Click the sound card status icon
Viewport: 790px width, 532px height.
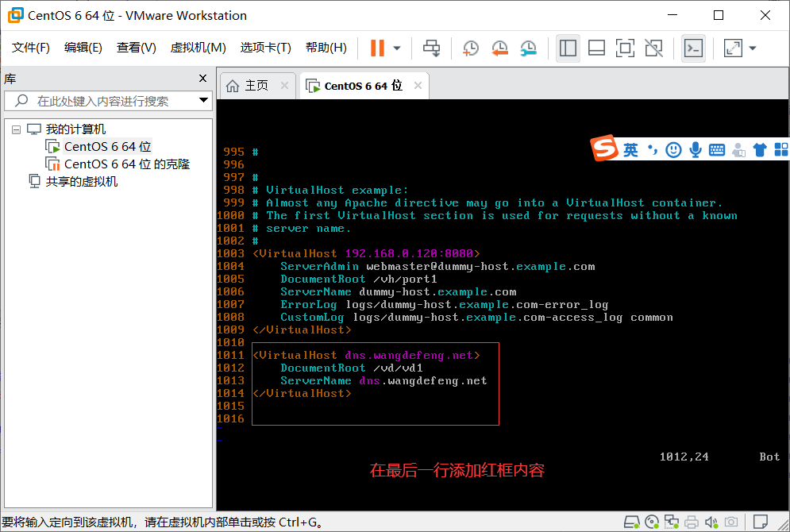[x=711, y=522]
